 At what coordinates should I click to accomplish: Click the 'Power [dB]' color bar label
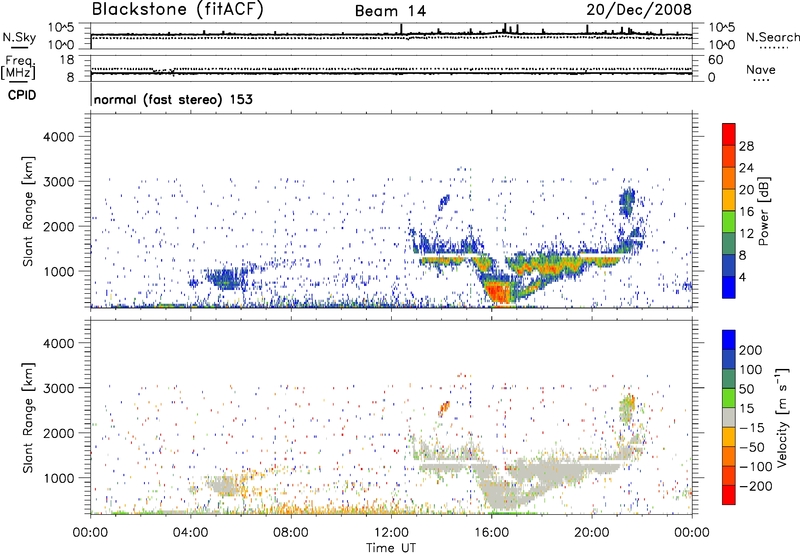(x=764, y=211)
